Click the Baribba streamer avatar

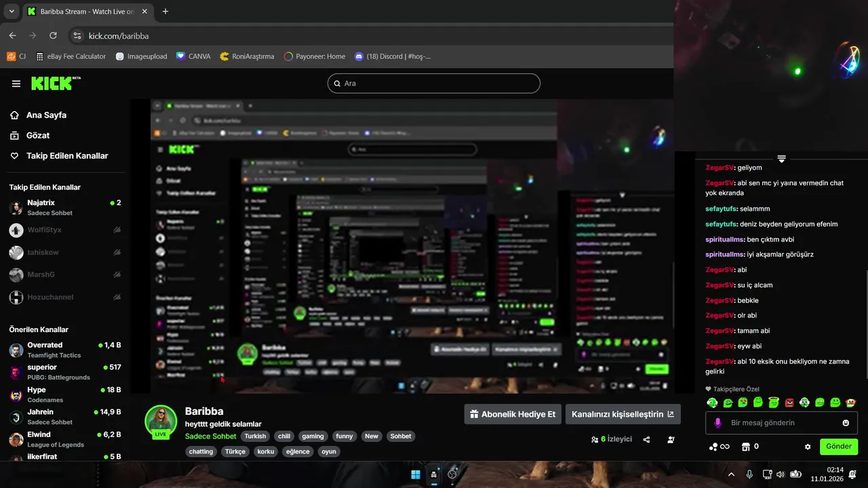click(161, 422)
